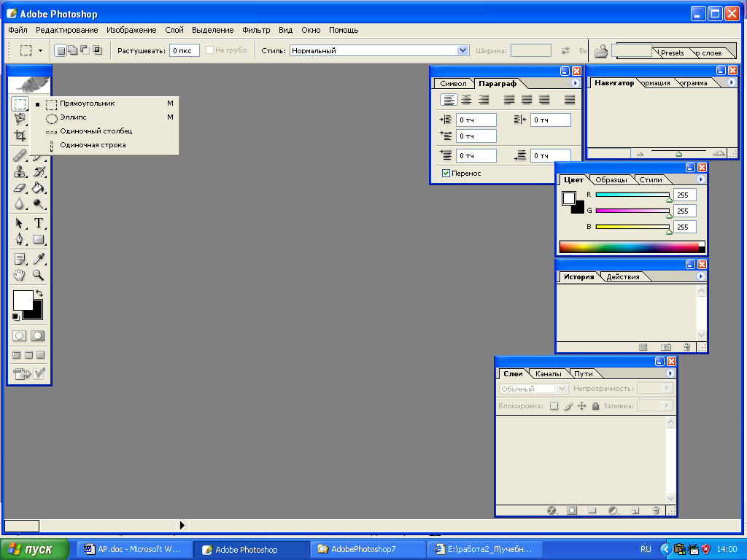This screenshot has width=747, height=560.
Task: Select the Lasso tool
Action: [20, 119]
